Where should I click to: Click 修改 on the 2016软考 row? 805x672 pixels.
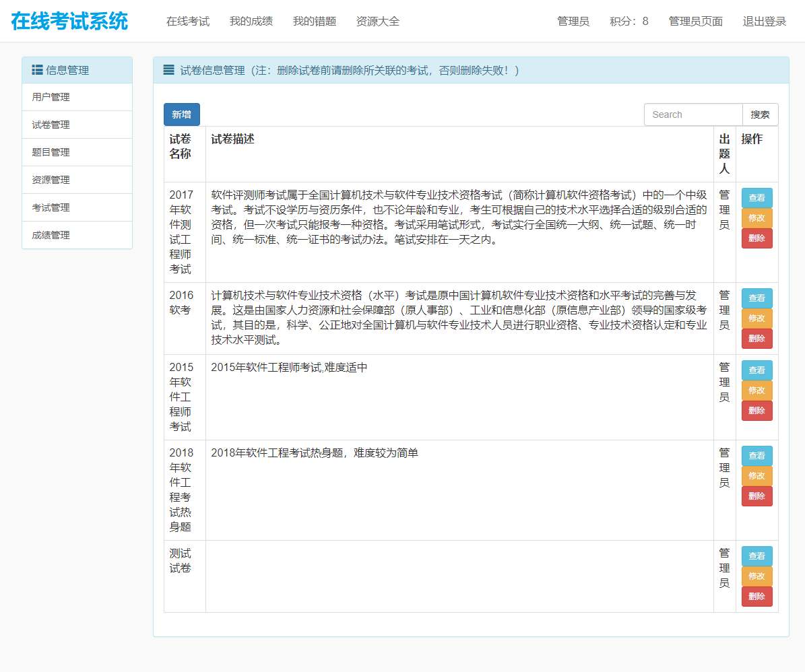(756, 318)
